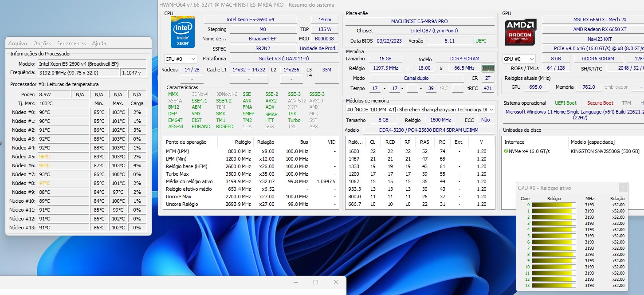Click the green UEFI Boot label
644x295 pixels.
pos(566,103)
